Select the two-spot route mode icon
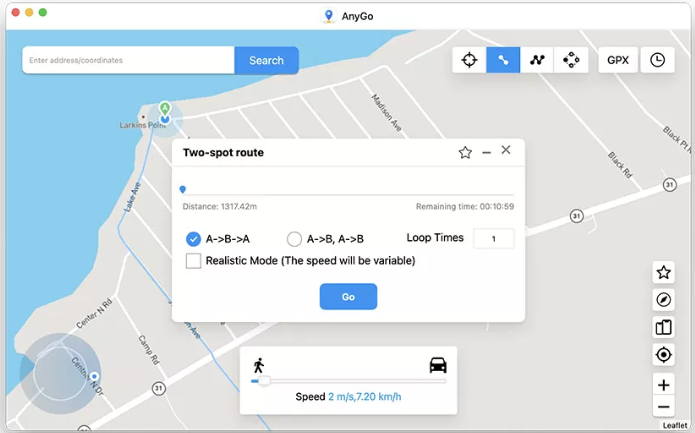This screenshot has height=433, width=695. coord(503,60)
